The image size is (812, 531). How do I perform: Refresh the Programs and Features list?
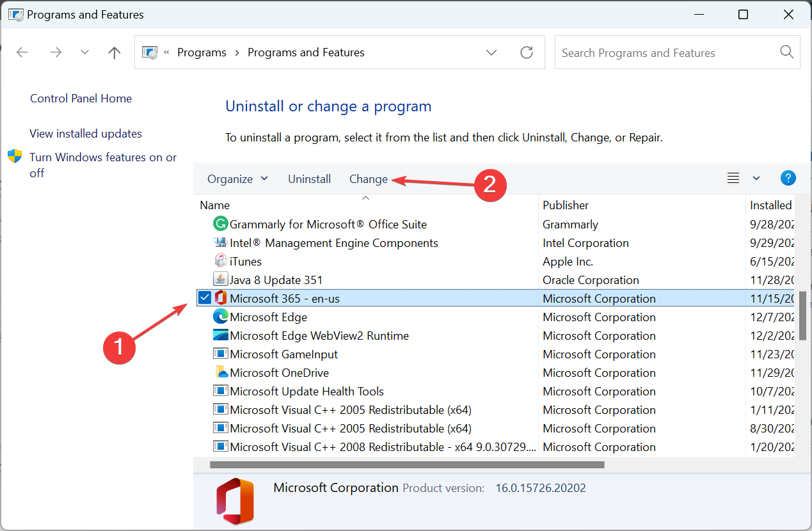click(527, 52)
